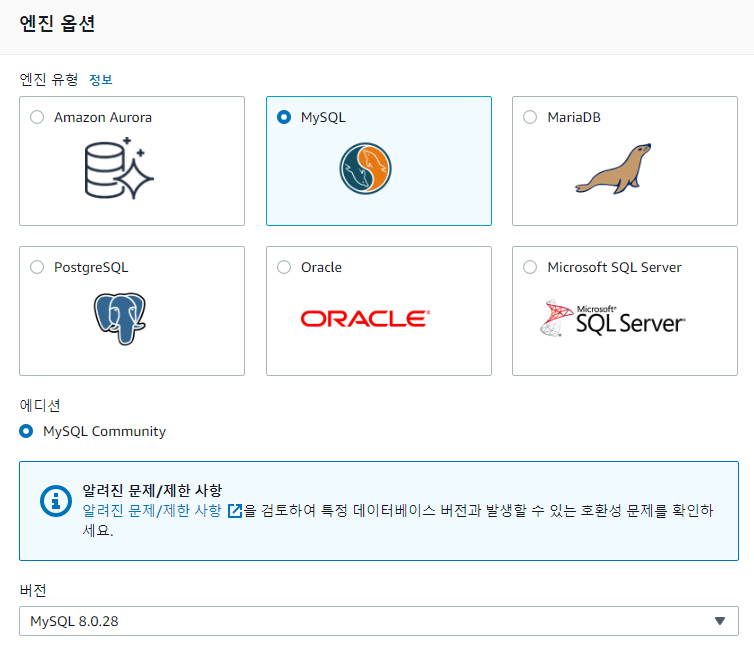This screenshot has width=754, height=646.
Task: Click the Microsoft SQL Server logo
Action: click(x=613, y=318)
